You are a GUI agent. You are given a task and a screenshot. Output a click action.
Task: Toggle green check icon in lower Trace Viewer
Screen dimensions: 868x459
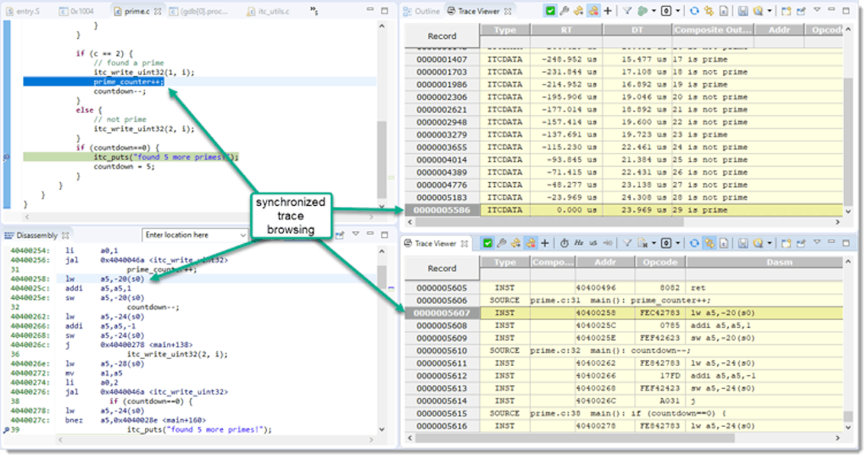tap(487, 243)
